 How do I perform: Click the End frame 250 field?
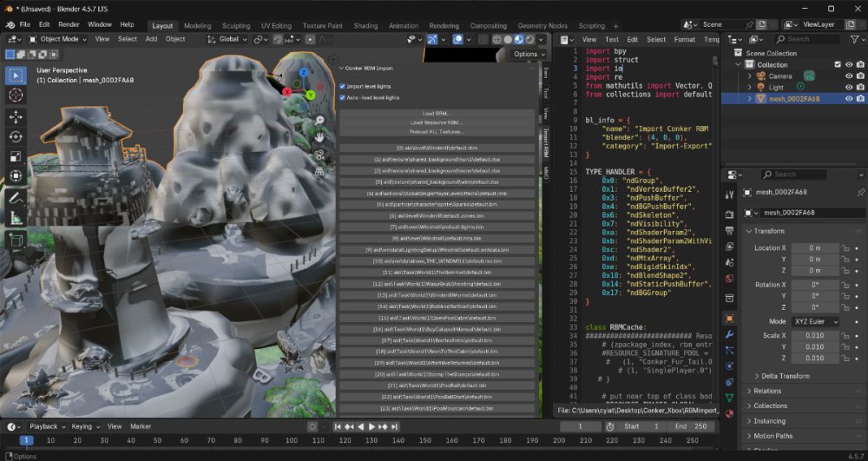click(690, 426)
